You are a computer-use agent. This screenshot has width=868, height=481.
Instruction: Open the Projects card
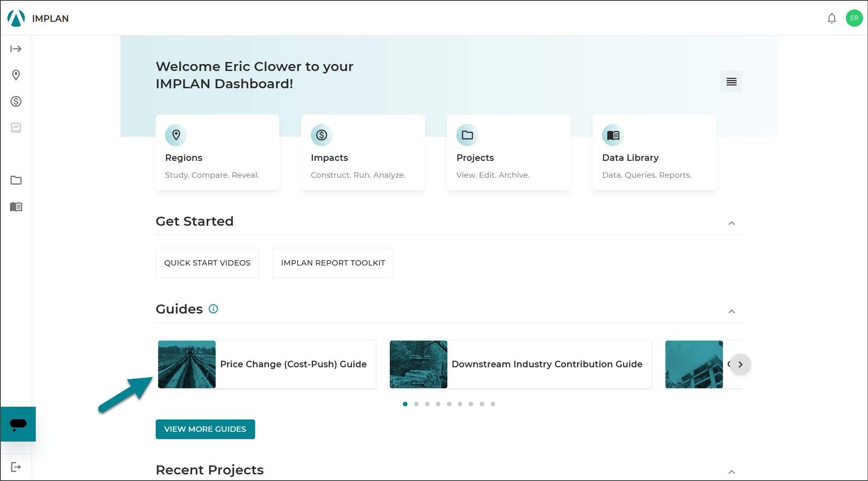coord(509,152)
